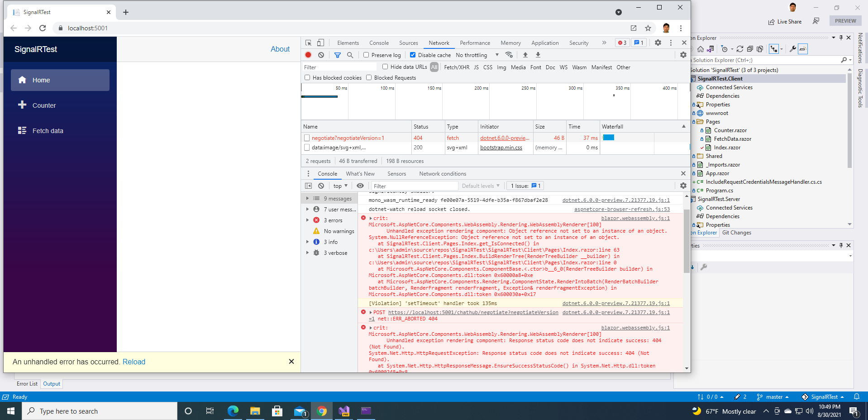The image size is (868, 420).
Task: Go to the Counter page in the sidebar
Action: tap(60, 105)
